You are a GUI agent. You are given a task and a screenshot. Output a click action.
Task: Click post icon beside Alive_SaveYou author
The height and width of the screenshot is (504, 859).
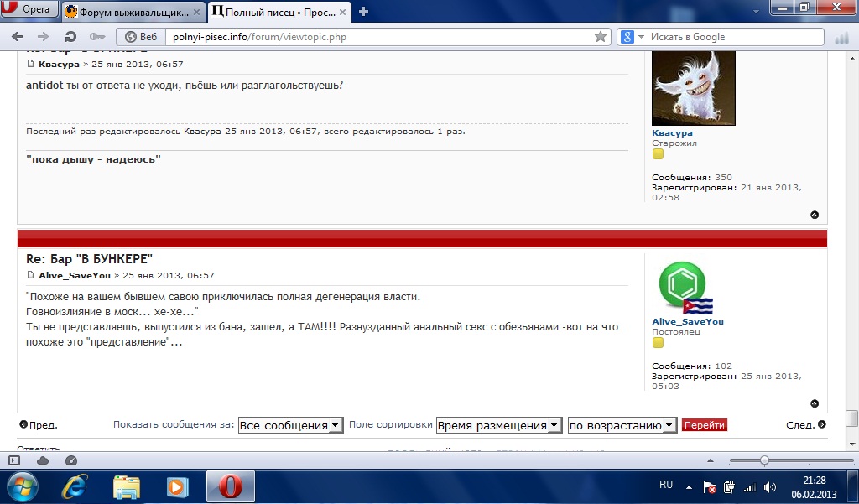point(31,275)
